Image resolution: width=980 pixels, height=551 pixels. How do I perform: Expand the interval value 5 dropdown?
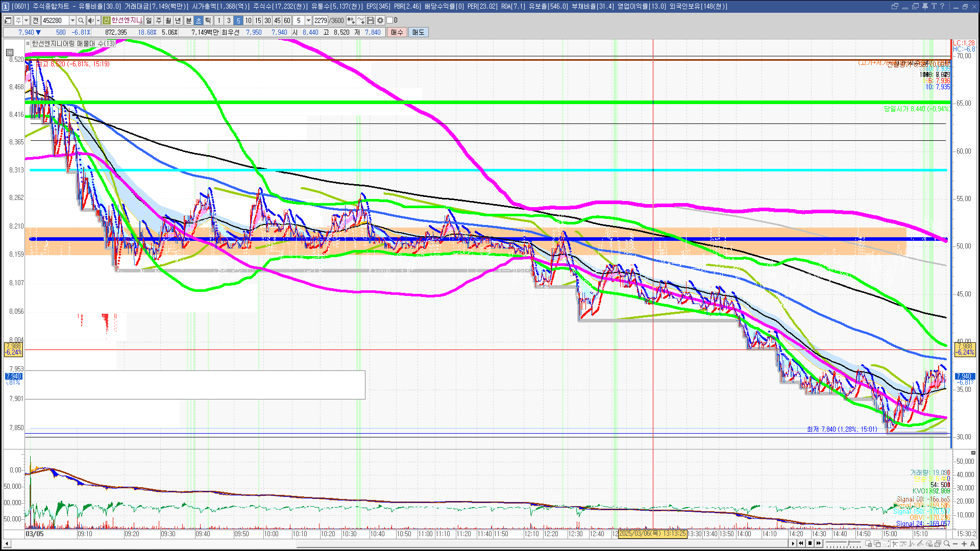click(308, 20)
